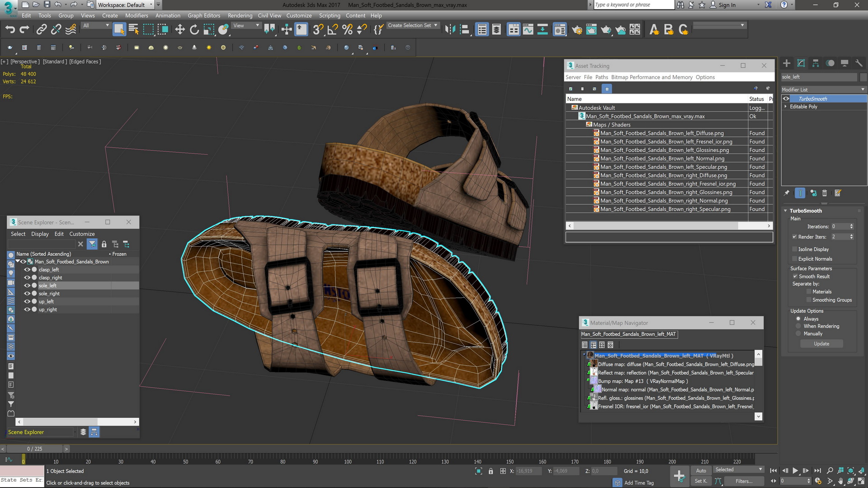This screenshot has height=488, width=868.
Task: Open Display menu in Scene Explorer
Action: (40, 234)
